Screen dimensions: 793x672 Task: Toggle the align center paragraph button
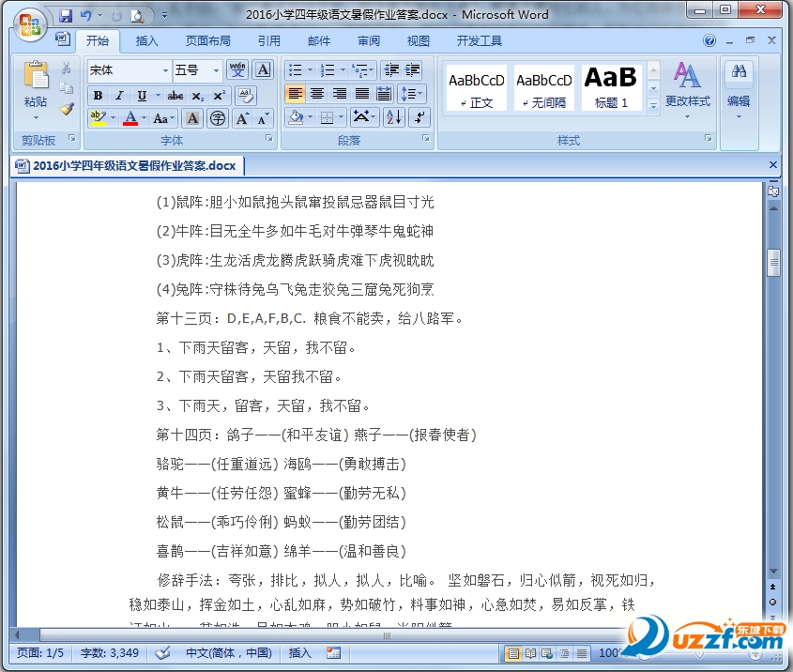coord(318,95)
